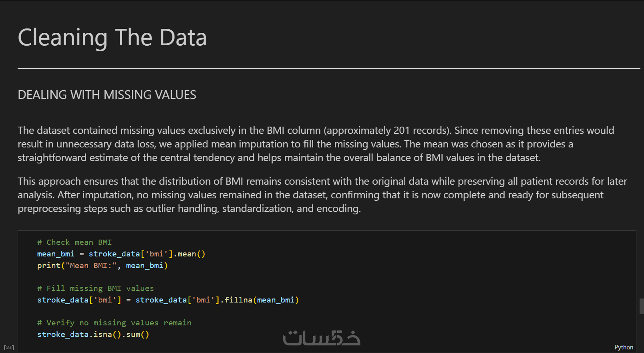Image resolution: width=644 pixels, height=353 pixels.
Task: Select the 'DEALING WITH MISSING VALUES' subheading
Action: pyautogui.click(x=107, y=95)
